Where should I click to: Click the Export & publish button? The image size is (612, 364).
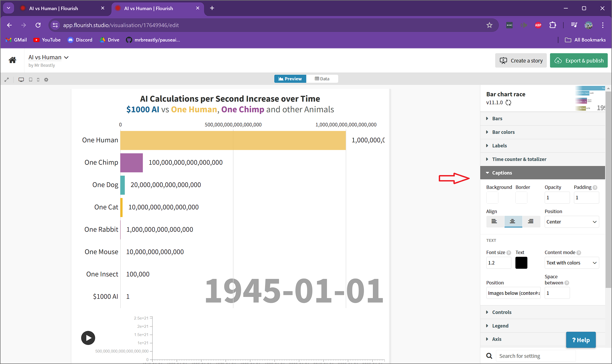click(579, 61)
